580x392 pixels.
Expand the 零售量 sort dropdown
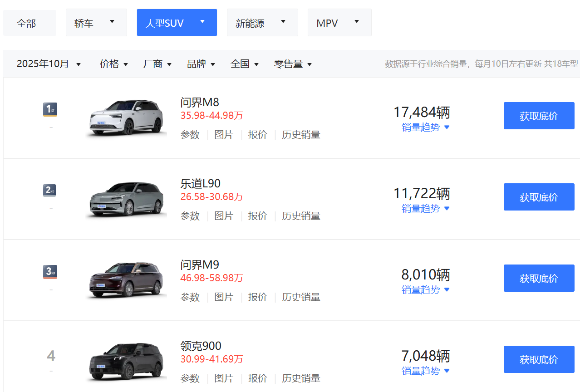tap(293, 64)
